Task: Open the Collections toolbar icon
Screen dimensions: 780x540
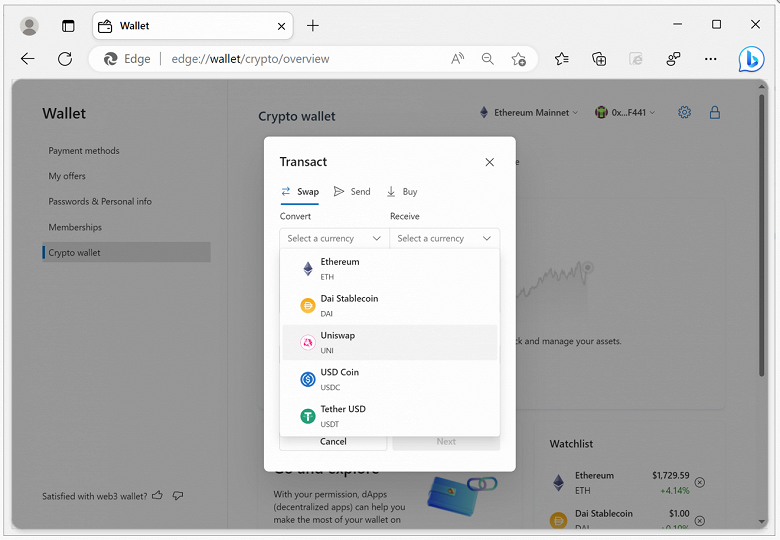Action: coord(599,59)
